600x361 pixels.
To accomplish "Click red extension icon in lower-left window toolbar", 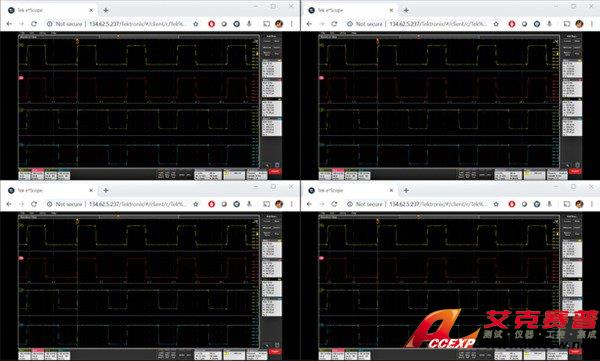I will pos(211,204).
